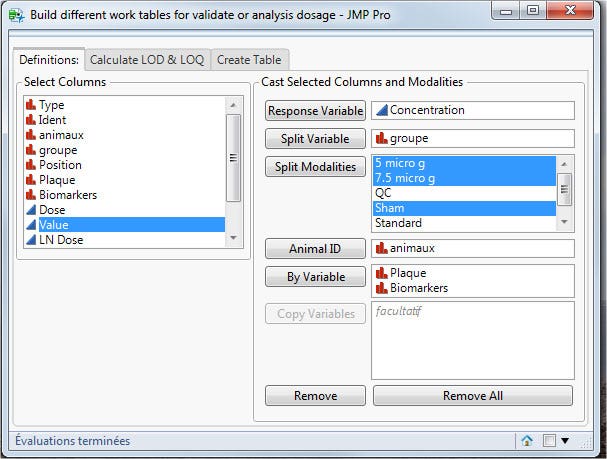Maximize the JMP Pro window

coord(533,11)
